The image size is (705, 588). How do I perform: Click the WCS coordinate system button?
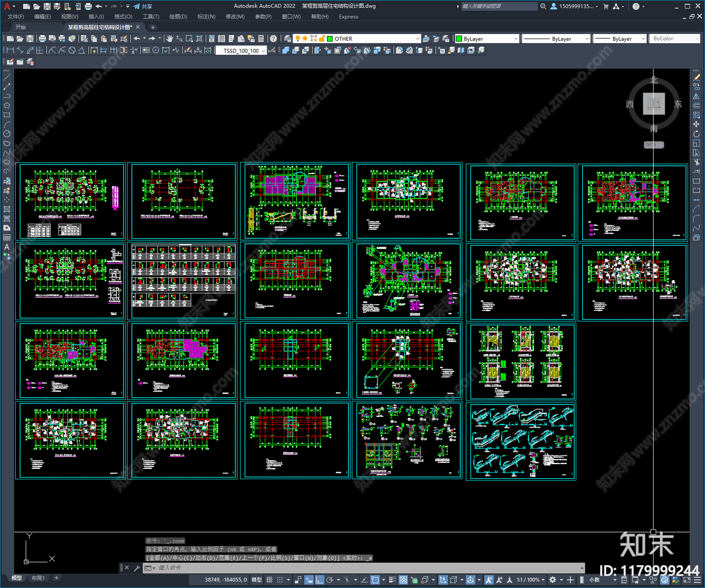(653, 145)
